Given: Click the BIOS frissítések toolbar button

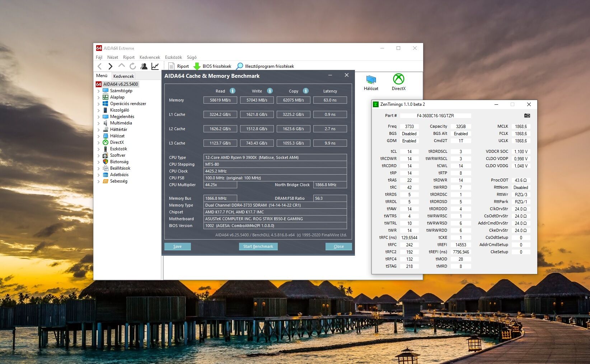Looking at the screenshot, I should pyautogui.click(x=212, y=66).
